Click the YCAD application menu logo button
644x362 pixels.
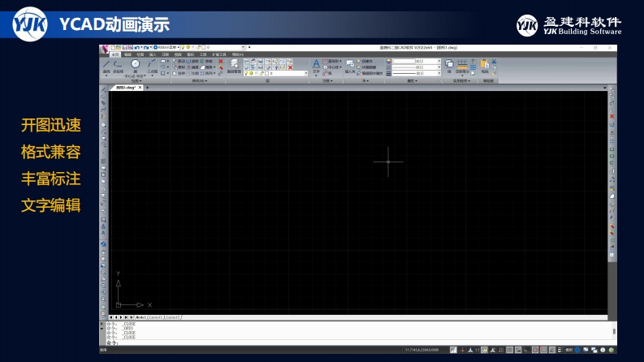(104, 50)
